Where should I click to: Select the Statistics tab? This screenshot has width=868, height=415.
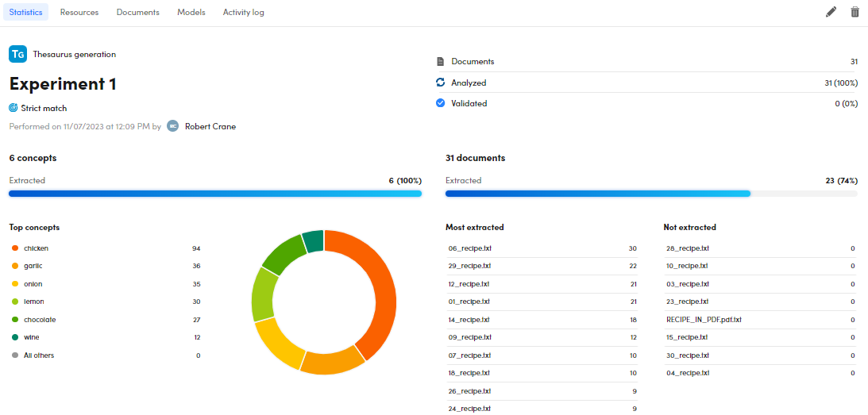click(25, 13)
